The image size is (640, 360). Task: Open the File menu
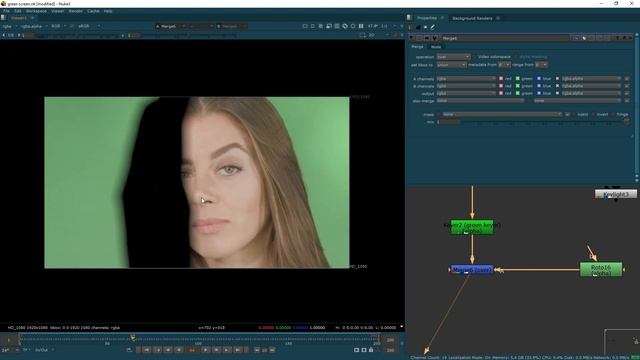coord(6,11)
